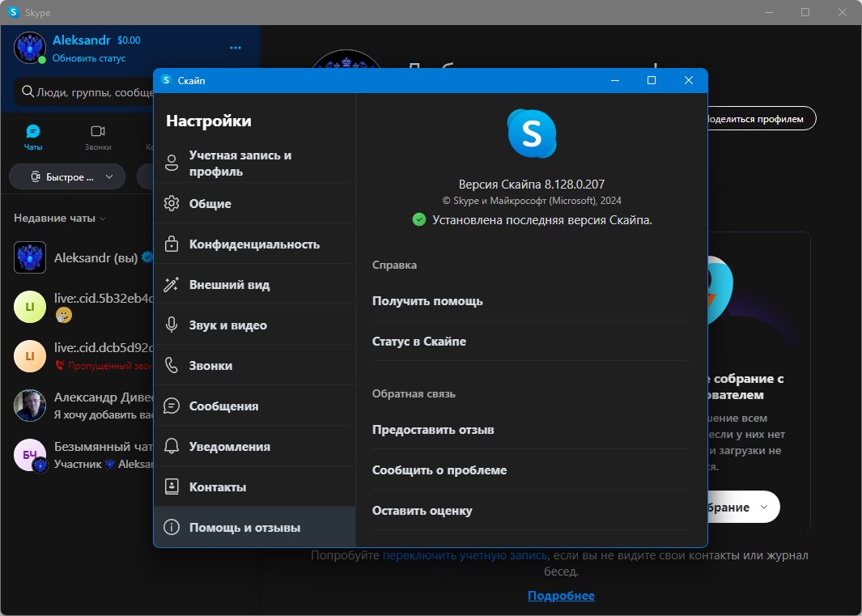Collapse the Недавние чаты recent chats chevron
Viewport: 862px width, 616px height.
[103, 219]
